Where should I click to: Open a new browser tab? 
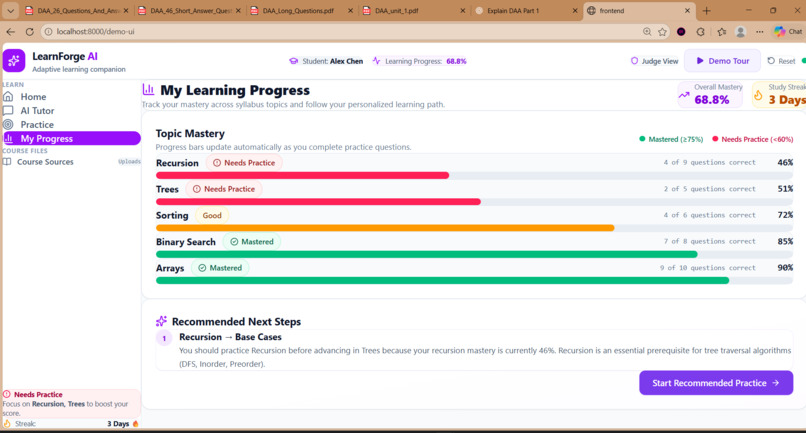(706, 10)
